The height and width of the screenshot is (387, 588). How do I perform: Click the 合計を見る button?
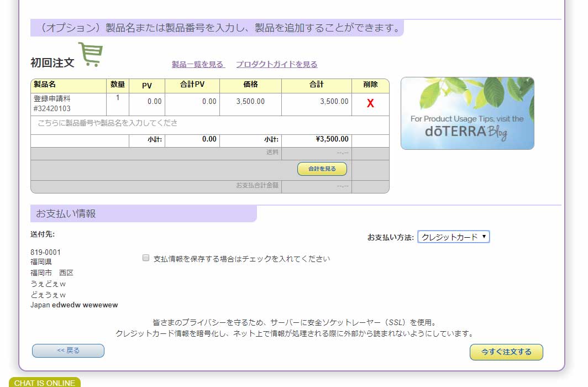point(322,169)
